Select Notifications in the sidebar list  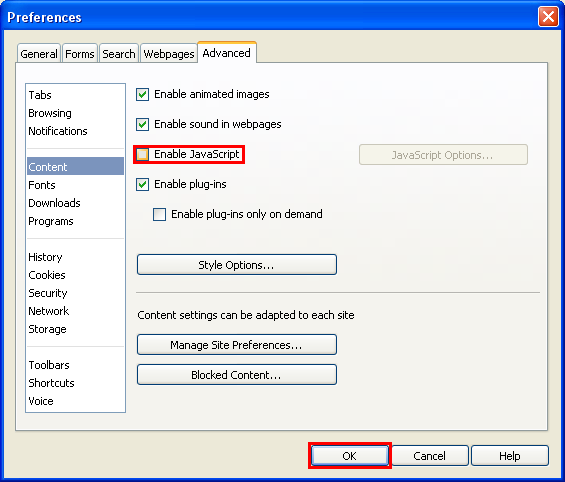pos(75,131)
